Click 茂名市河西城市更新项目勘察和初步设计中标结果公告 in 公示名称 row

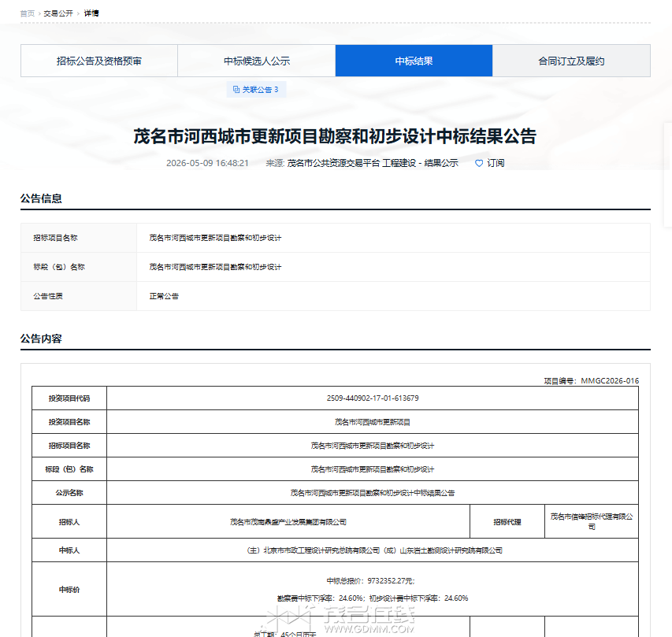(373, 493)
